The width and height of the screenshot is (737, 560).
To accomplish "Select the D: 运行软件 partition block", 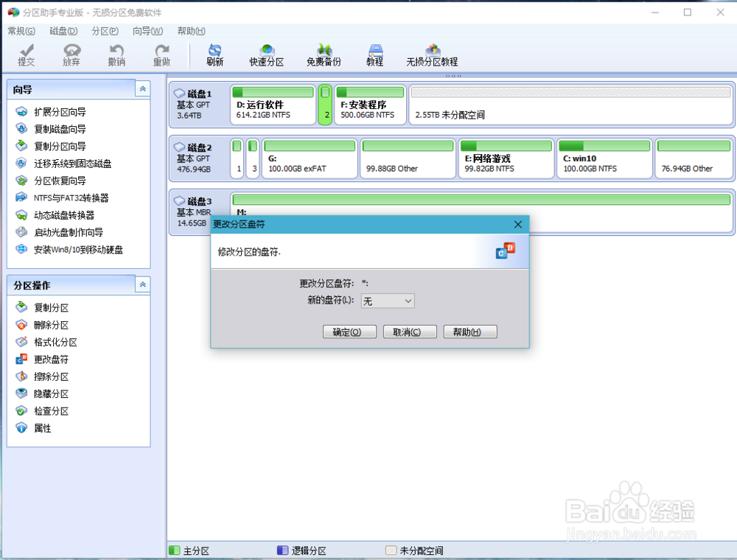I will (x=273, y=104).
